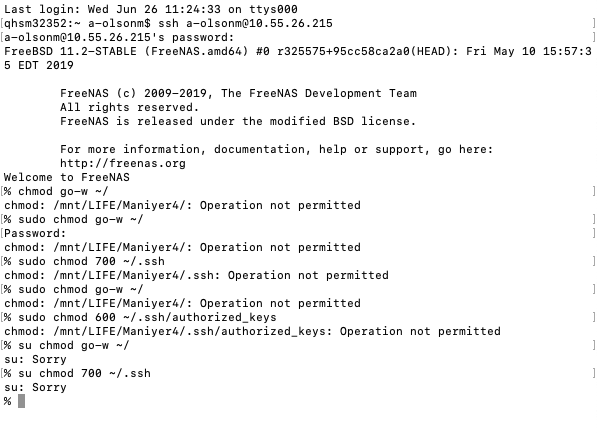597x433 pixels.
Task: Click the 'For more information, documentation' line
Action: click(276, 149)
